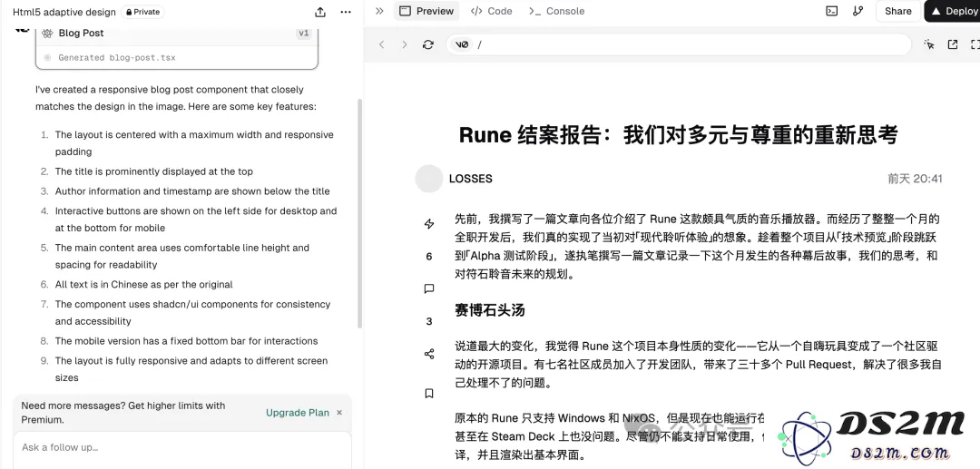Click the share nodes icon in article sidebar
This screenshot has height=469, width=980.
tap(428, 354)
